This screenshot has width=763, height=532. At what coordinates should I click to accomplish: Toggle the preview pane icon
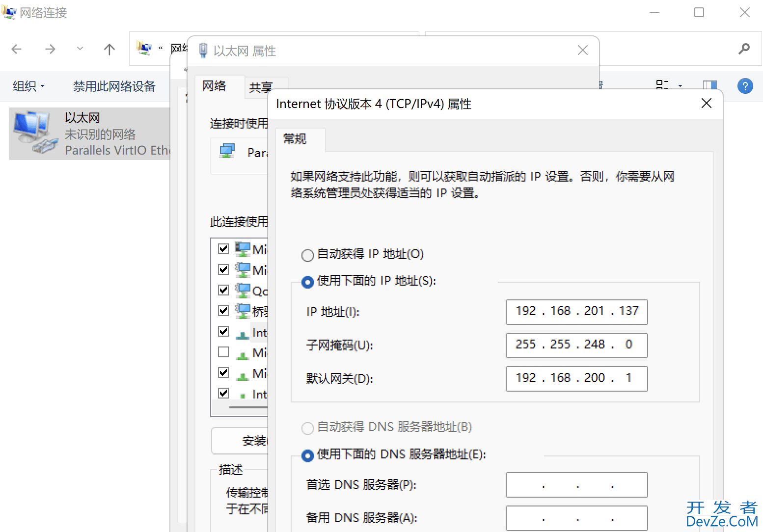pyautogui.click(x=710, y=86)
